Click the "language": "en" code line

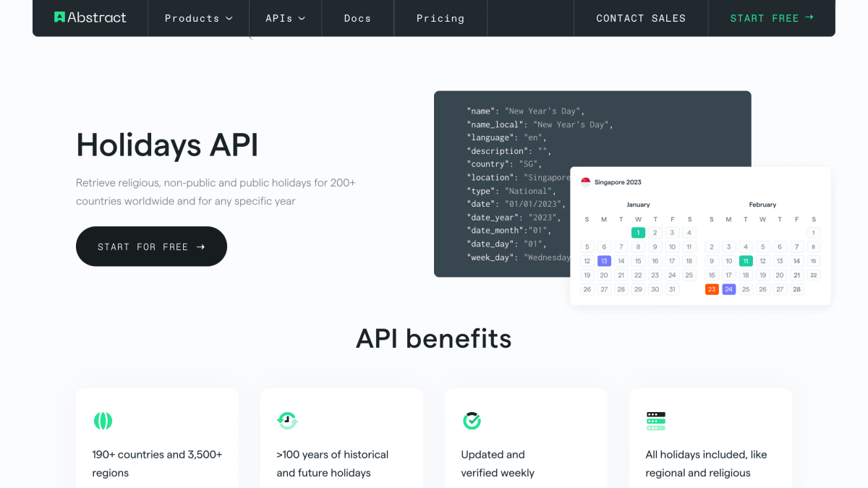coord(507,137)
